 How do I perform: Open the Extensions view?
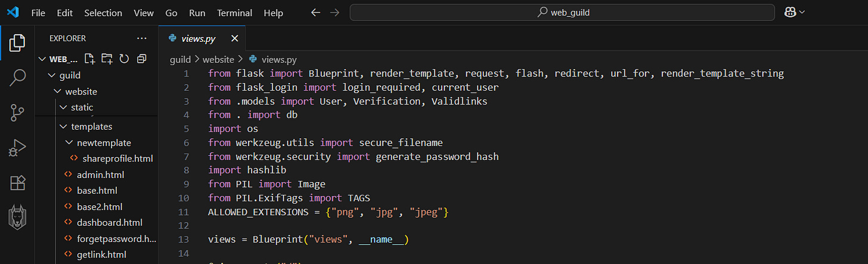(x=18, y=183)
